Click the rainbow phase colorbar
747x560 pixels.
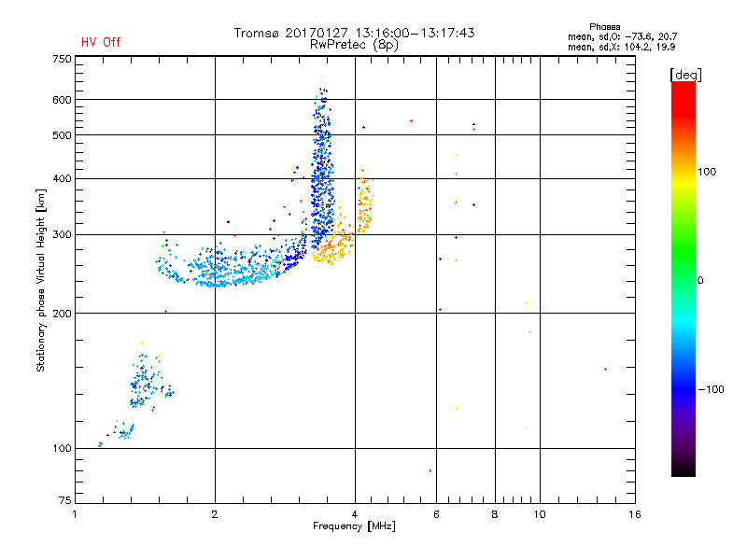(684, 278)
